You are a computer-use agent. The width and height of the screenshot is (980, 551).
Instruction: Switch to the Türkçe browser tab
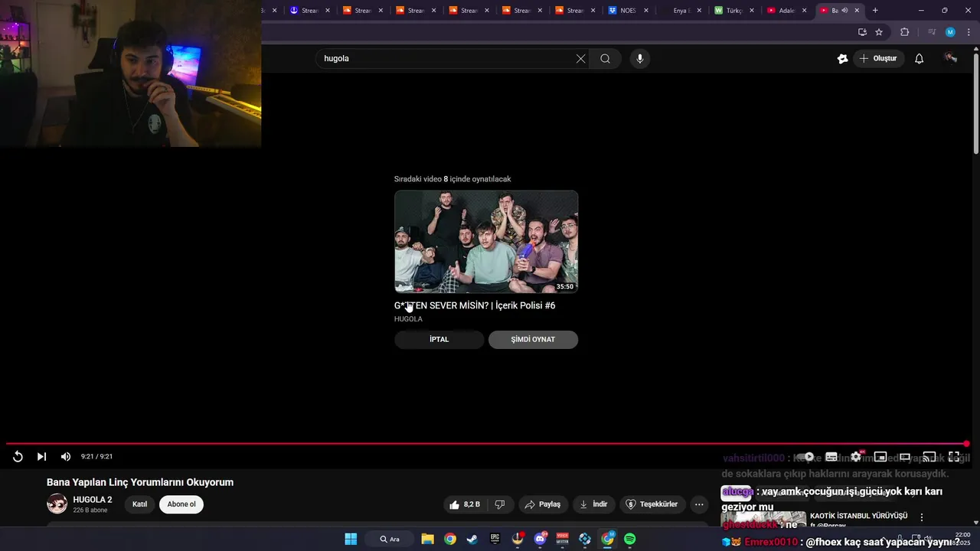(733, 11)
